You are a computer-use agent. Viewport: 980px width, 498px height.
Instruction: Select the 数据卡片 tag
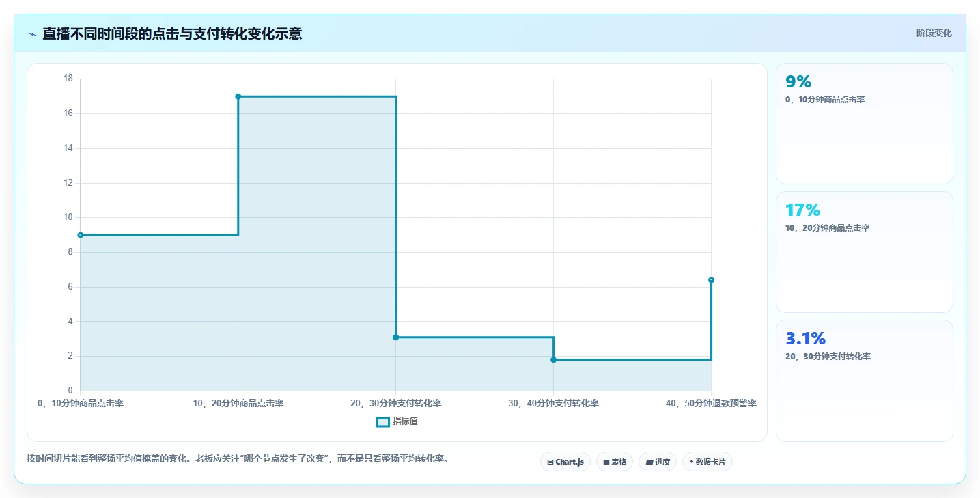click(x=708, y=462)
